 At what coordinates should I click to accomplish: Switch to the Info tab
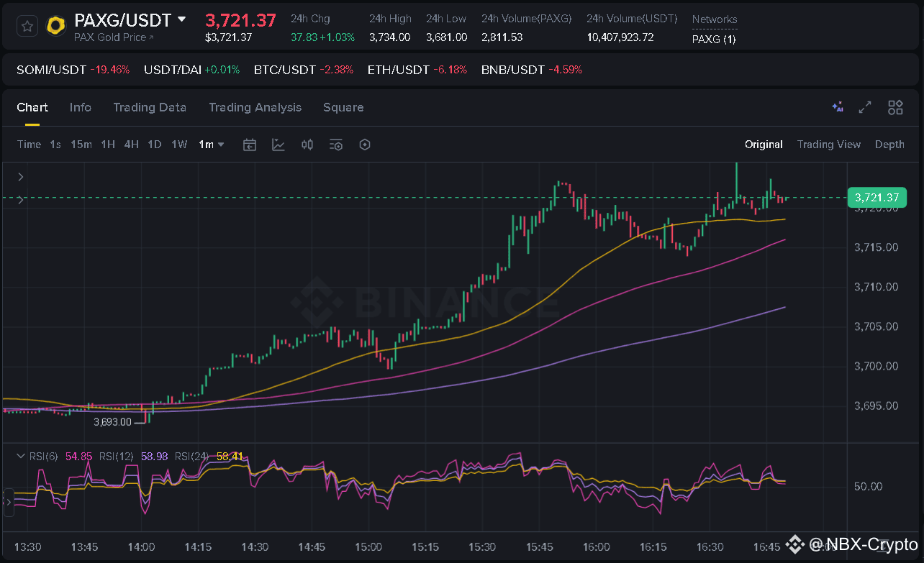pyautogui.click(x=81, y=107)
